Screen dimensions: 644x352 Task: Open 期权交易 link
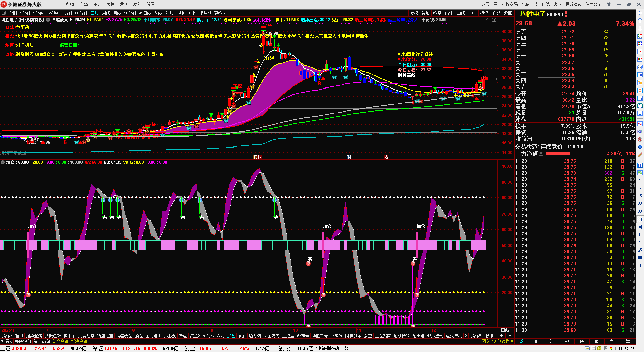coord(510,4)
